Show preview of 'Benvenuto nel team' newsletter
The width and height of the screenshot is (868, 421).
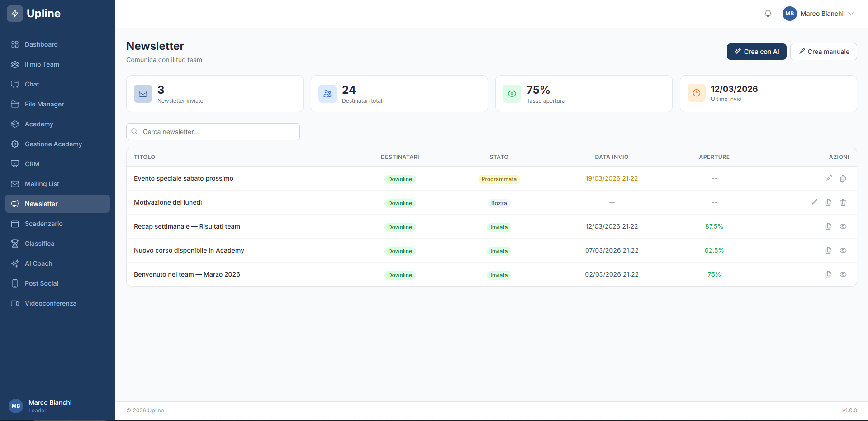[x=843, y=274]
